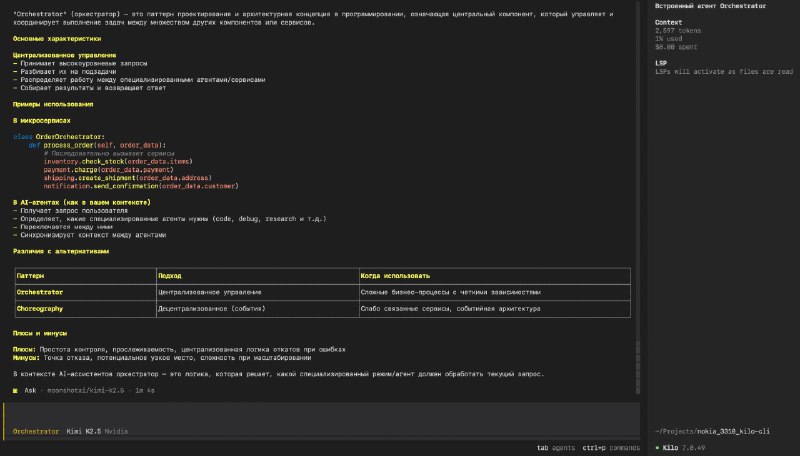Screen dimensions: 800x456
Task: Click the inventory.check_stock code line
Action: point(118,161)
